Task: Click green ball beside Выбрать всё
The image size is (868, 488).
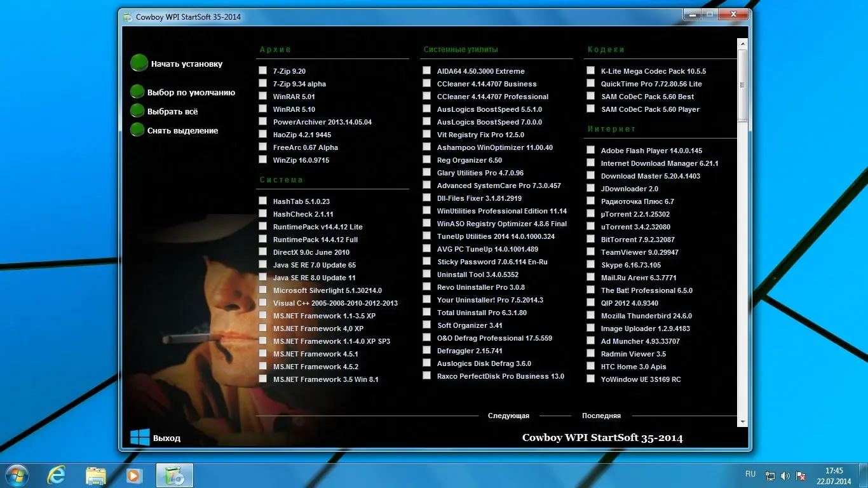Action: [137, 111]
